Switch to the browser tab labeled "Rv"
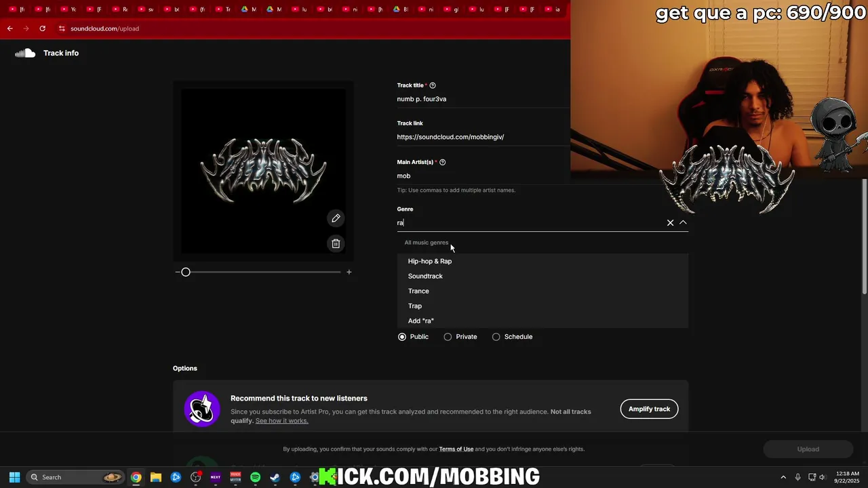 121,9
